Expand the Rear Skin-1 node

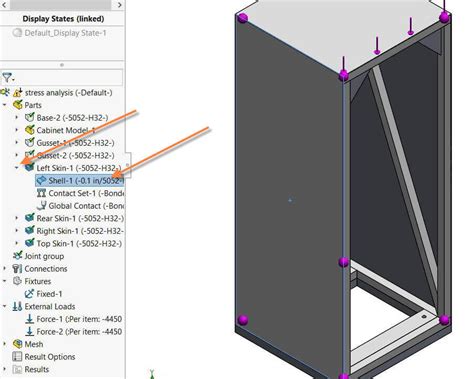(17, 218)
